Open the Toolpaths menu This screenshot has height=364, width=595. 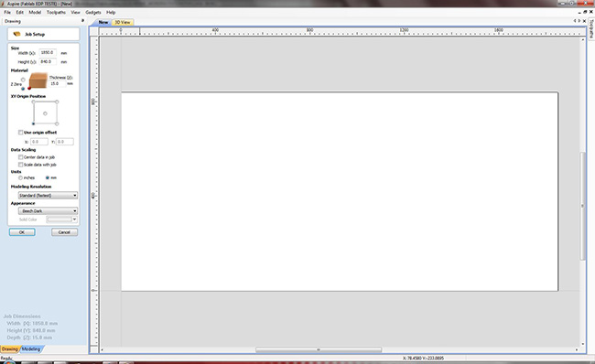pos(56,12)
